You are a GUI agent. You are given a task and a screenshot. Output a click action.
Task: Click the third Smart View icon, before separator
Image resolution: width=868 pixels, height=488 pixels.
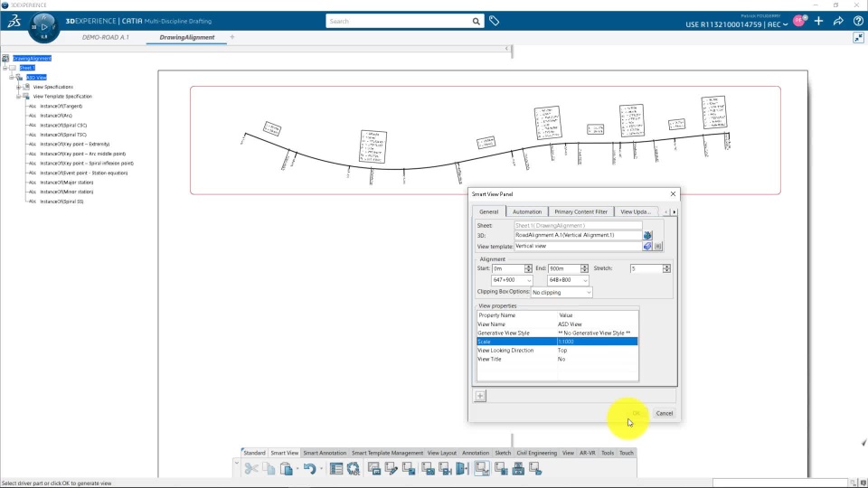[409, 469]
